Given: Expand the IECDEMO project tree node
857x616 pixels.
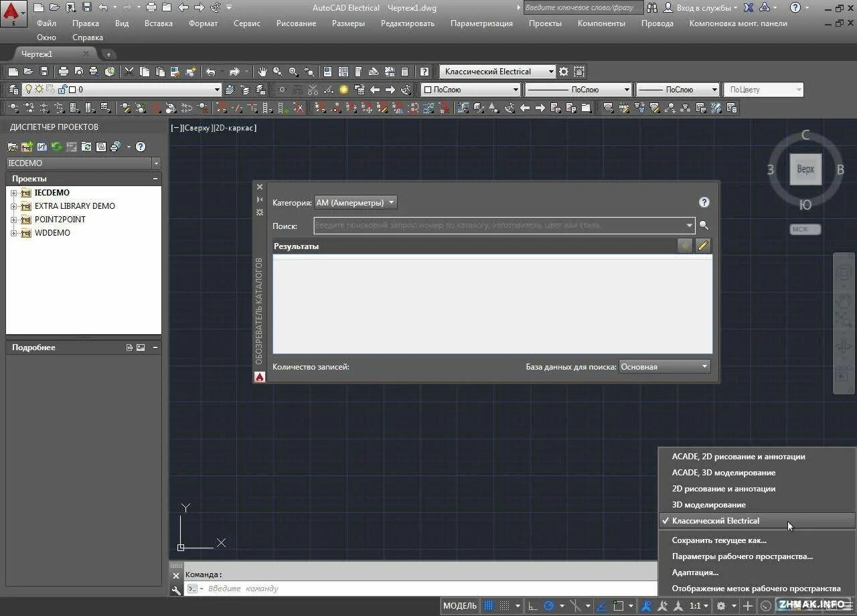Looking at the screenshot, I should (13, 192).
